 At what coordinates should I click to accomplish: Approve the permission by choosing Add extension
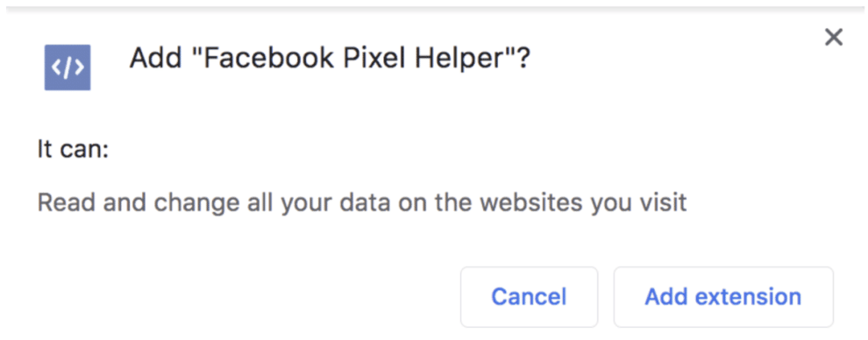point(723,297)
